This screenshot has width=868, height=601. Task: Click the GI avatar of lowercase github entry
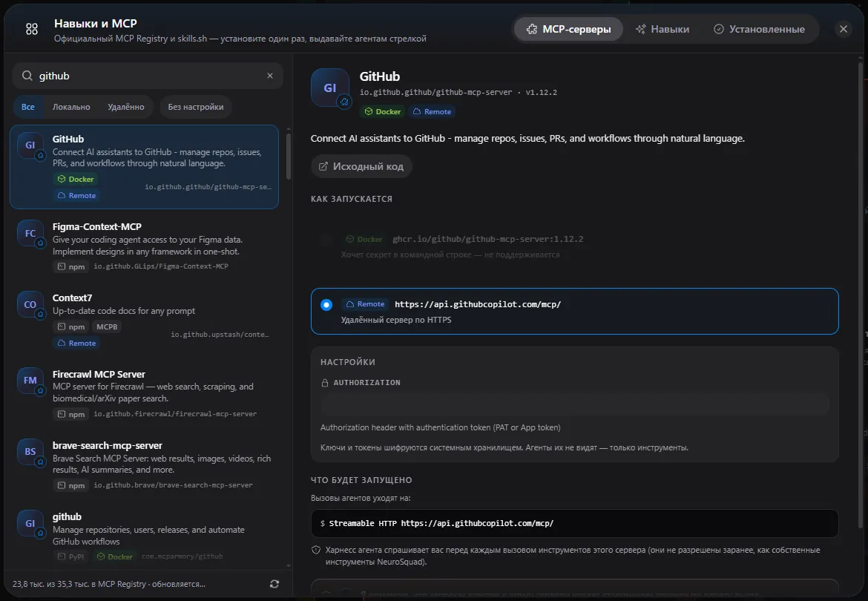tap(30, 523)
